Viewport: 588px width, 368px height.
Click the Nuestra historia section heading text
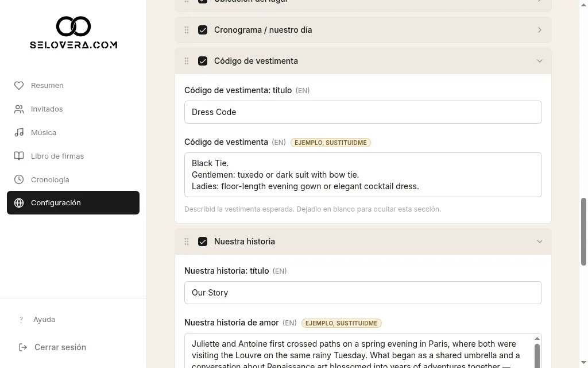tap(245, 241)
